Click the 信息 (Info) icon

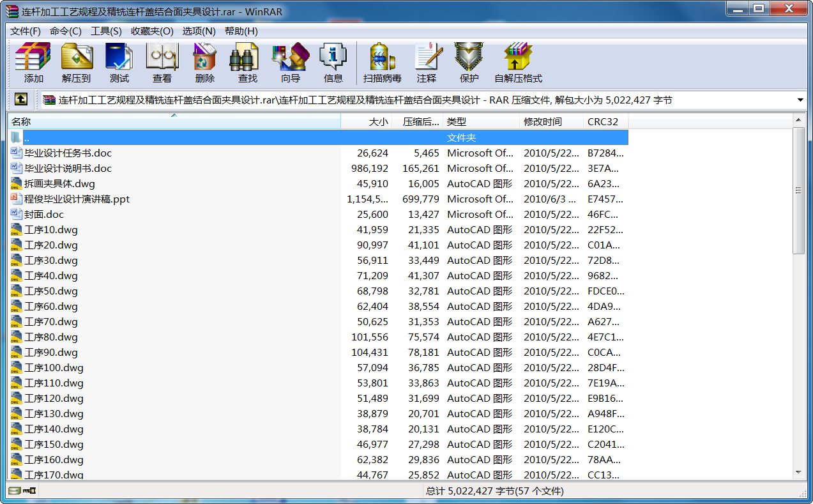pyautogui.click(x=333, y=62)
